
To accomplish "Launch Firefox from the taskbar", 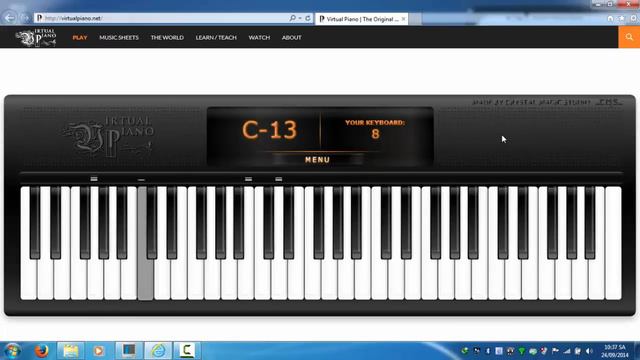I will (41, 351).
